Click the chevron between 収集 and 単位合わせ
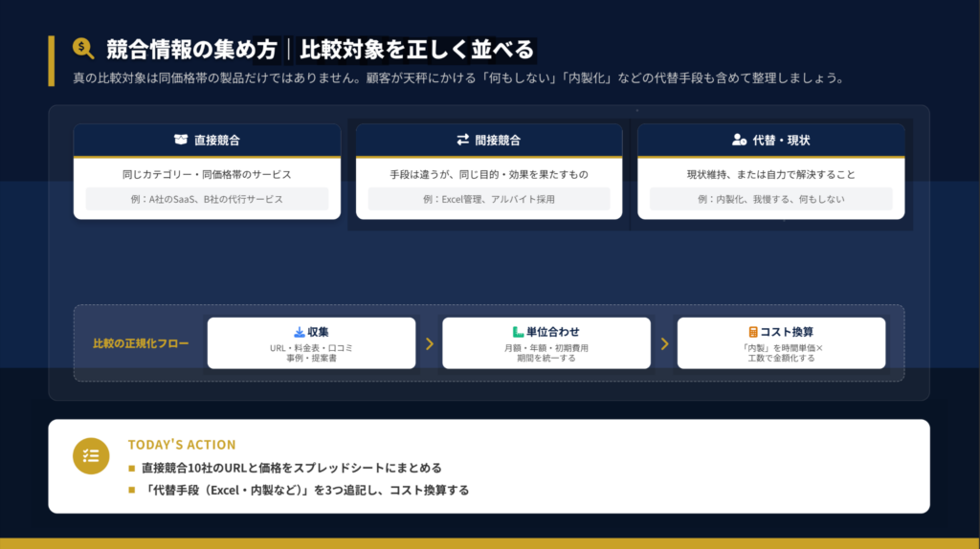The height and width of the screenshot is (549, 980). click(430, 343)
